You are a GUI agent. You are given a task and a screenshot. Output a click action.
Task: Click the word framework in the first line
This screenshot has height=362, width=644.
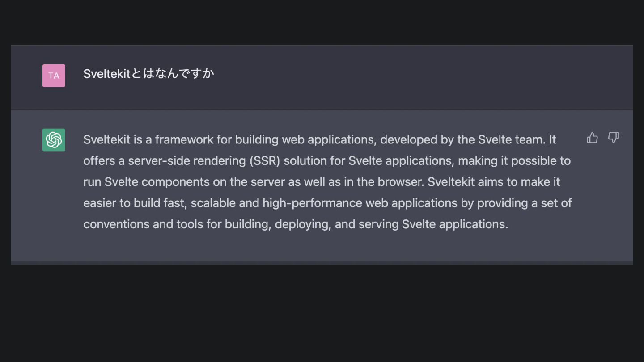click(184, 139)
